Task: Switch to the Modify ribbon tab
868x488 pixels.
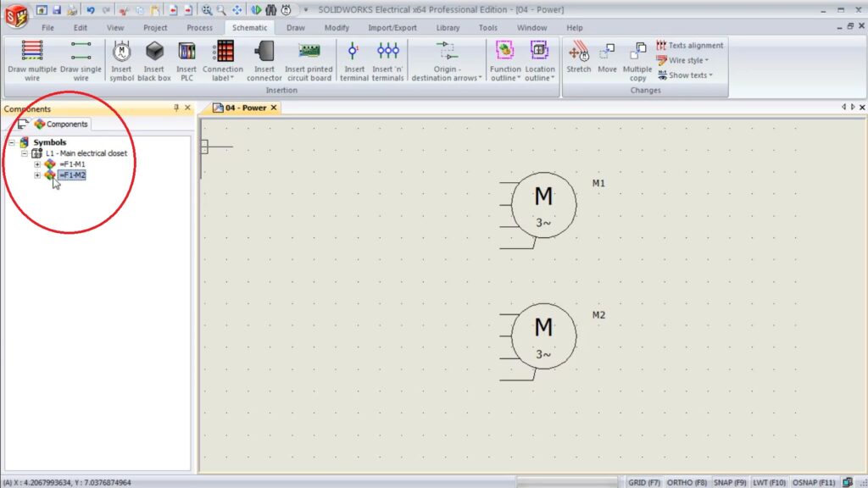Action: pyautogui.click(x=337, y=28)
